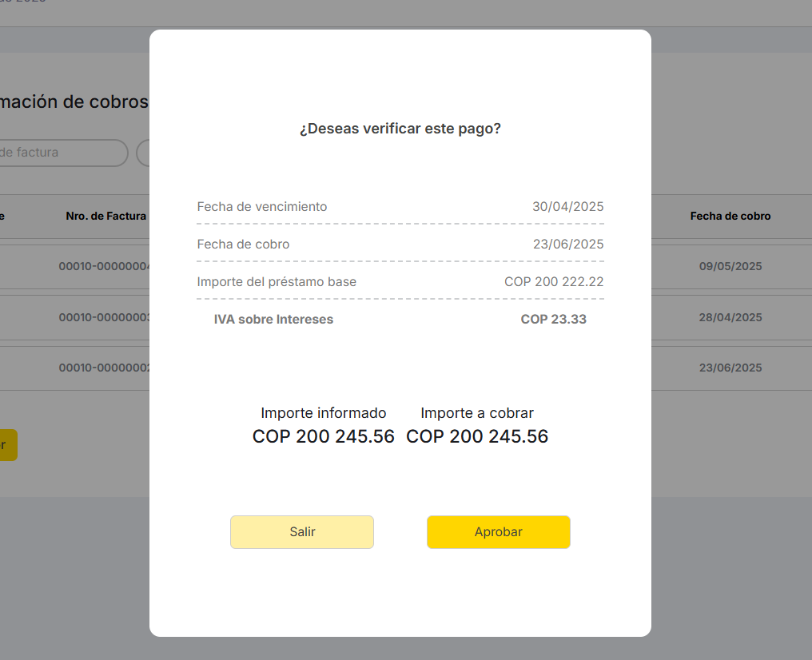Click the table row dated 28/04/2025

(x=730, y=317)
